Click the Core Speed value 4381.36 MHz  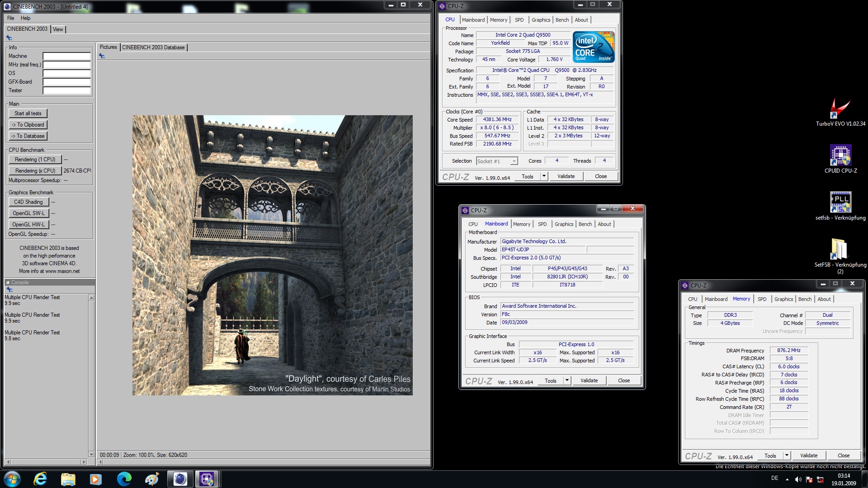coord(497,120)
